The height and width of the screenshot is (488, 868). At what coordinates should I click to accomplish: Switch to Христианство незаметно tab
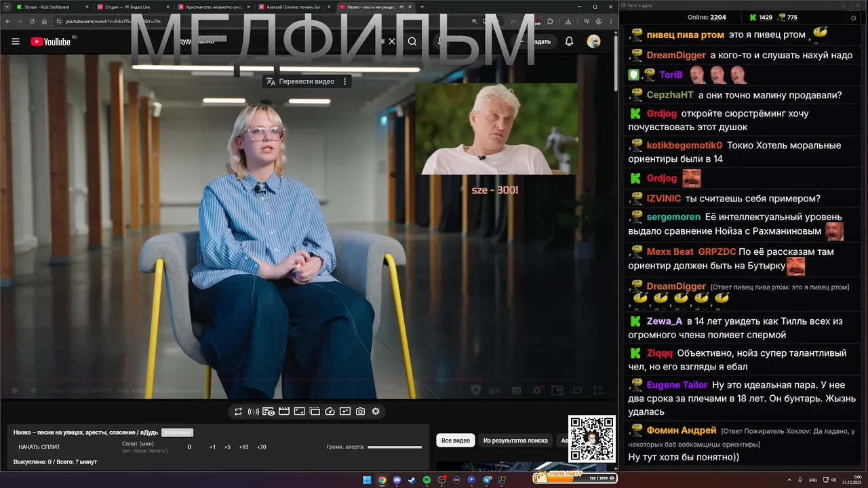(214, 7)
